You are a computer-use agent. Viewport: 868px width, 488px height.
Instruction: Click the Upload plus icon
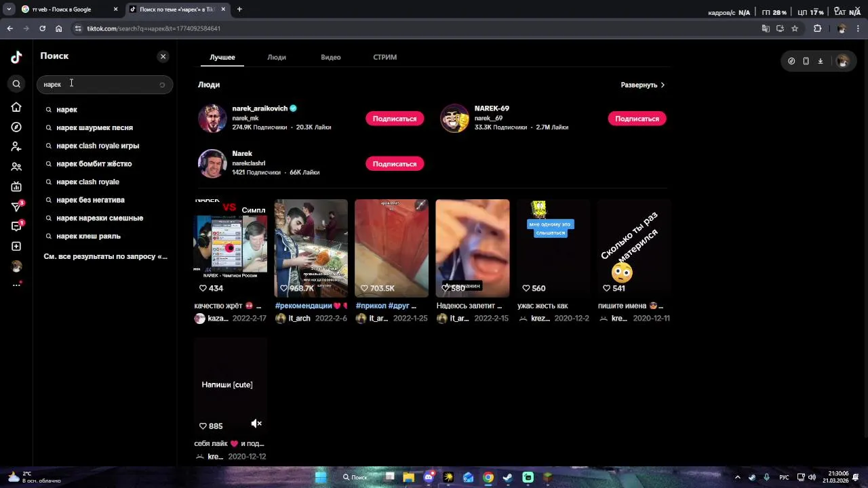16,247
